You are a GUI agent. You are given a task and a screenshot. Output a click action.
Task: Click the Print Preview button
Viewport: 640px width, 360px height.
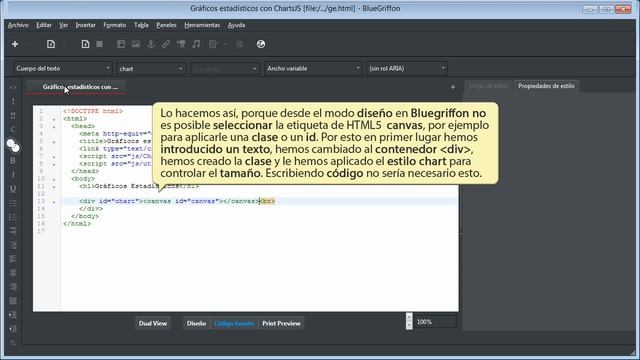(x=281, y=323)
